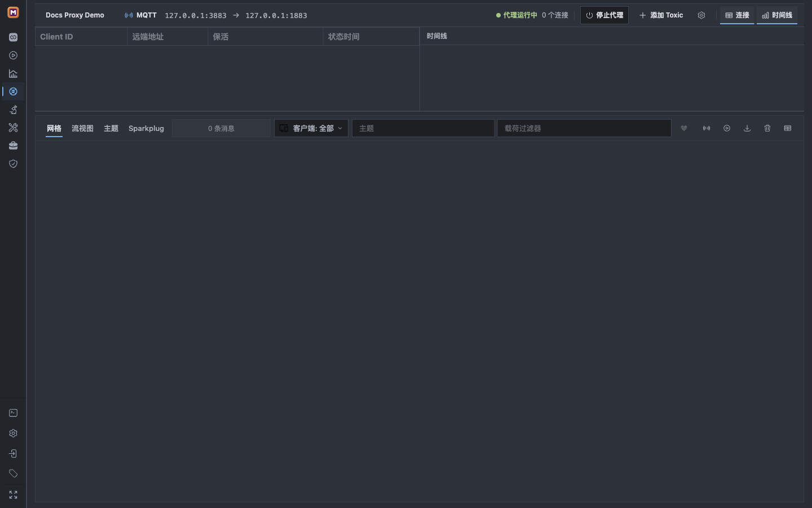Click the 127.0.0.1:3883 listen address
Screen dimensions: 812x508
(196, 16)
